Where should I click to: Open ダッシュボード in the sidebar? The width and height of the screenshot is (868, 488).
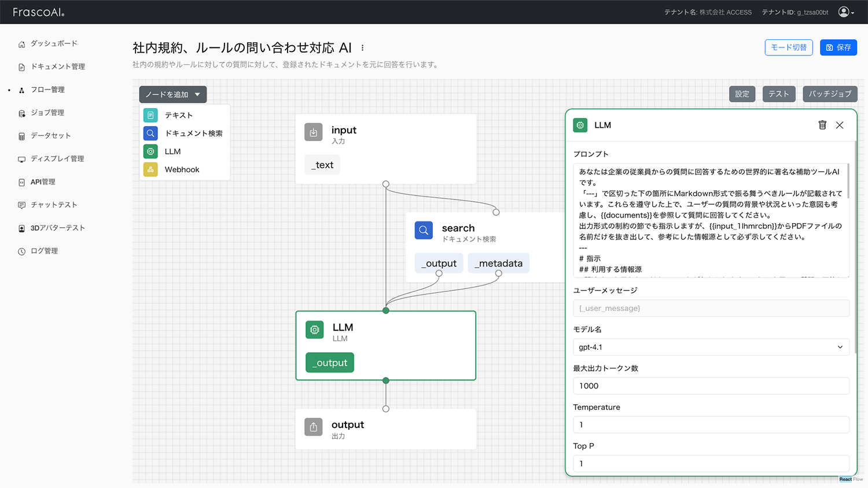(x=53, y=44)
